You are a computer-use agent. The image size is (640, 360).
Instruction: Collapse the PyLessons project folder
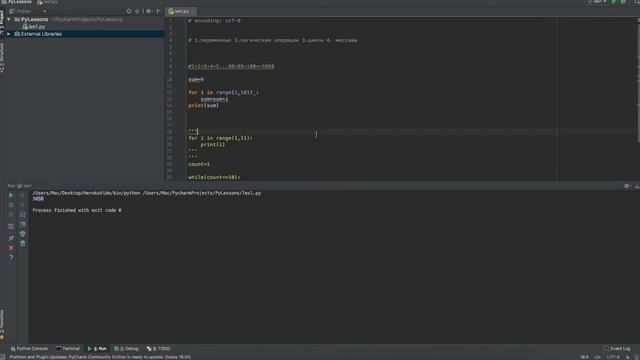click(x=9, y=19)
